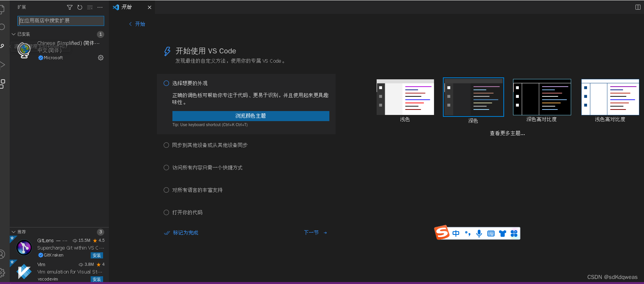Open Sogou skin shirt icon
Image resolution: width=644 pixels, height=284 pixels.
point(503,233)
